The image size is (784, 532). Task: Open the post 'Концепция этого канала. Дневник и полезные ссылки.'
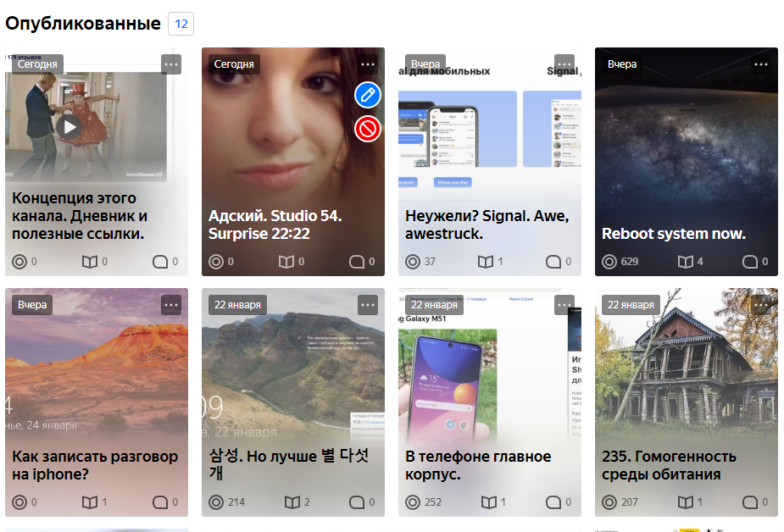(80, 216)
